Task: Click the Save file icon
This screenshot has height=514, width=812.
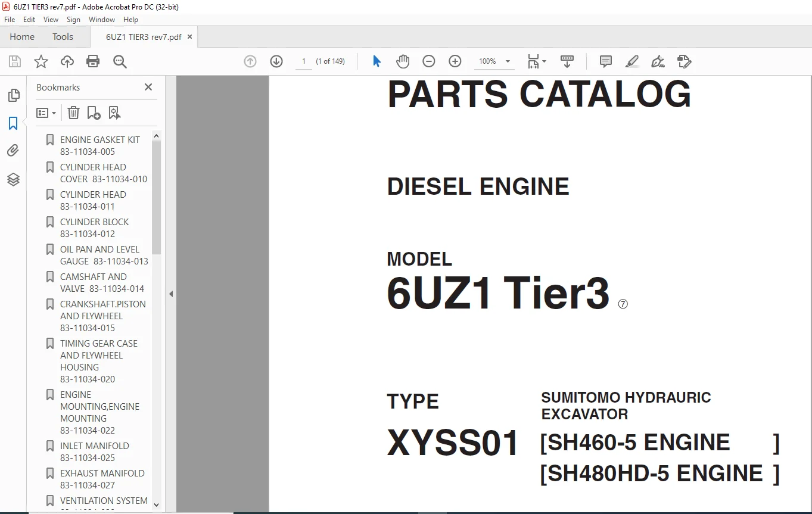Action: [15, 61]
